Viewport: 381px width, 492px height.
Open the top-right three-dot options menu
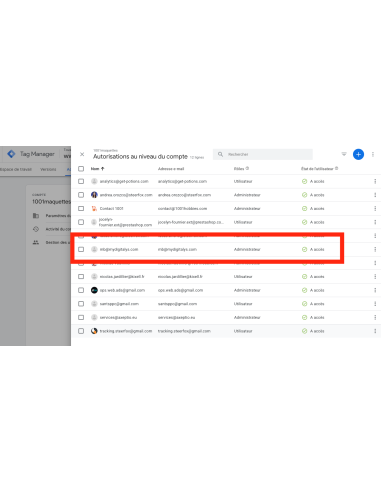pyautogui.click(x=373, y=154)
